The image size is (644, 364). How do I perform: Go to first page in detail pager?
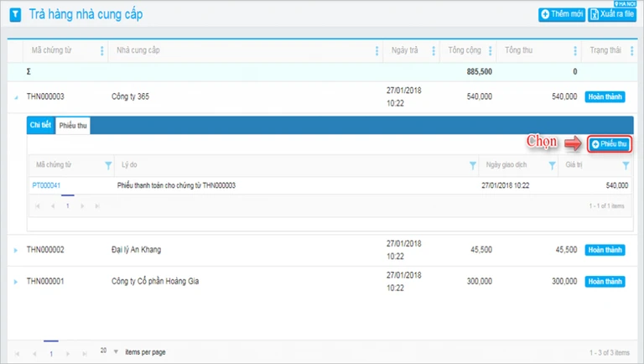coord(38,205)
